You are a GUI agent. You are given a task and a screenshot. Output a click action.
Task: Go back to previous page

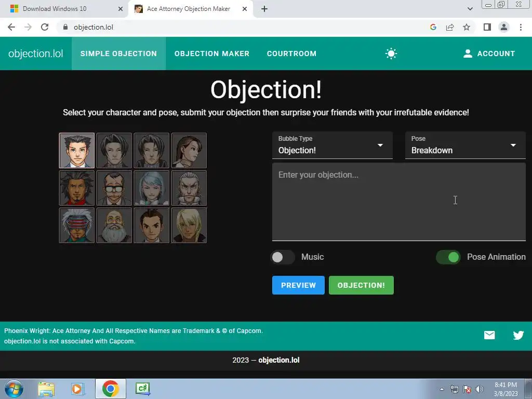11,27
